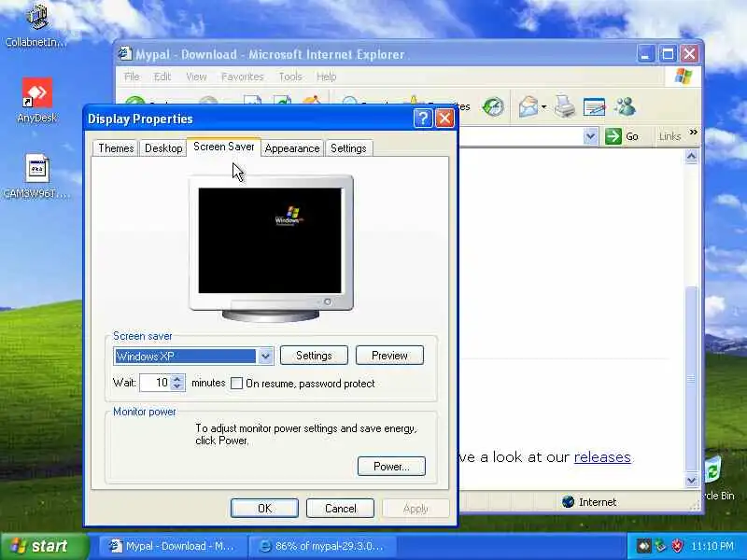
Task: Open the Settings tab in Display Properties
Action: [x=348, y=148]
